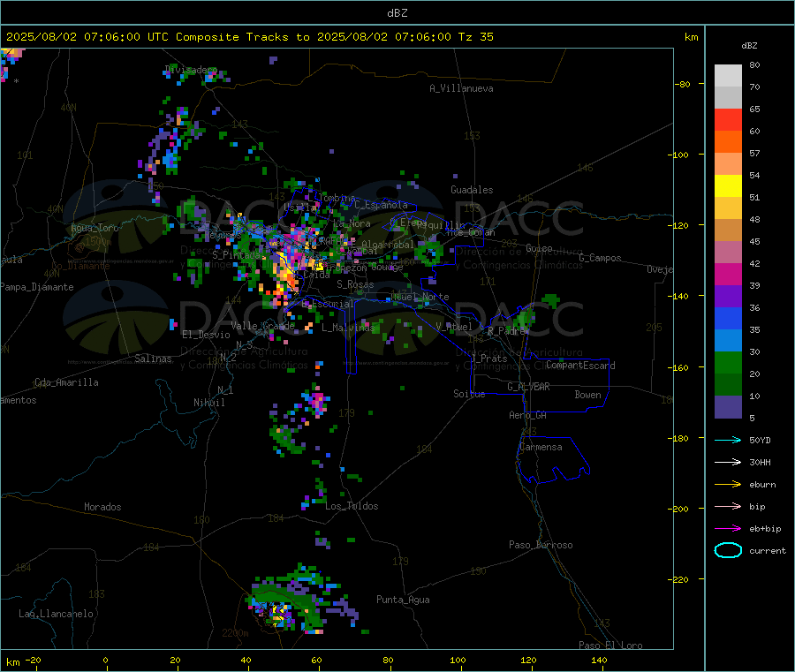The height and width of the screenshot is (672, 795).
Task: Pick the light blue 35–30 dBZ band
Action: click(728, 341)
